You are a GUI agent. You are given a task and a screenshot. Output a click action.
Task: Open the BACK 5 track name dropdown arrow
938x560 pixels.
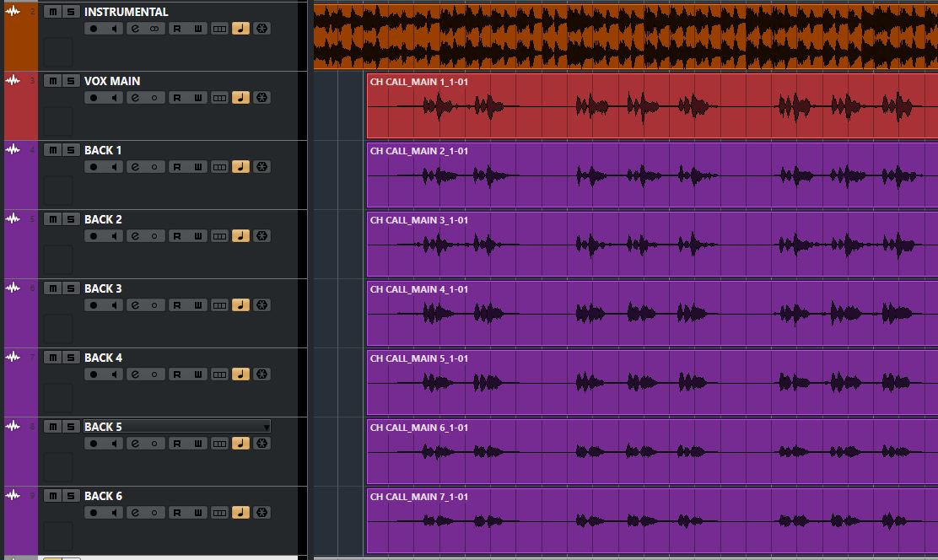click(267, 427)
